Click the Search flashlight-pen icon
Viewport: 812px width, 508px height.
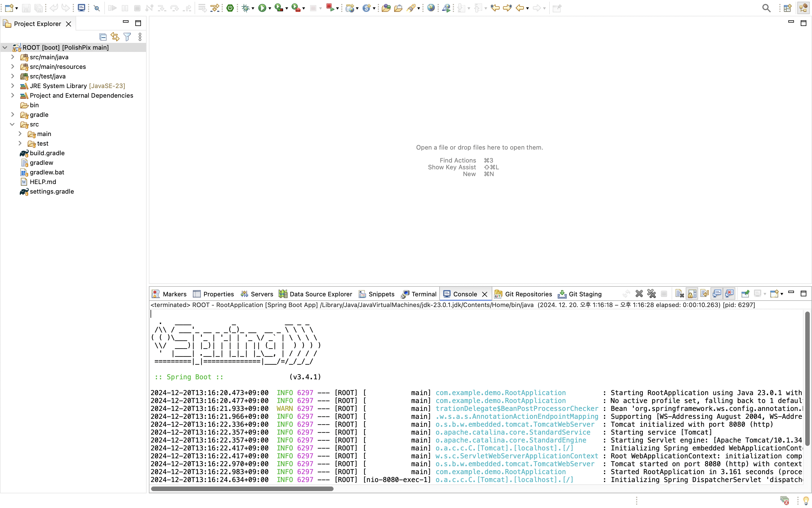coord(411,8)
